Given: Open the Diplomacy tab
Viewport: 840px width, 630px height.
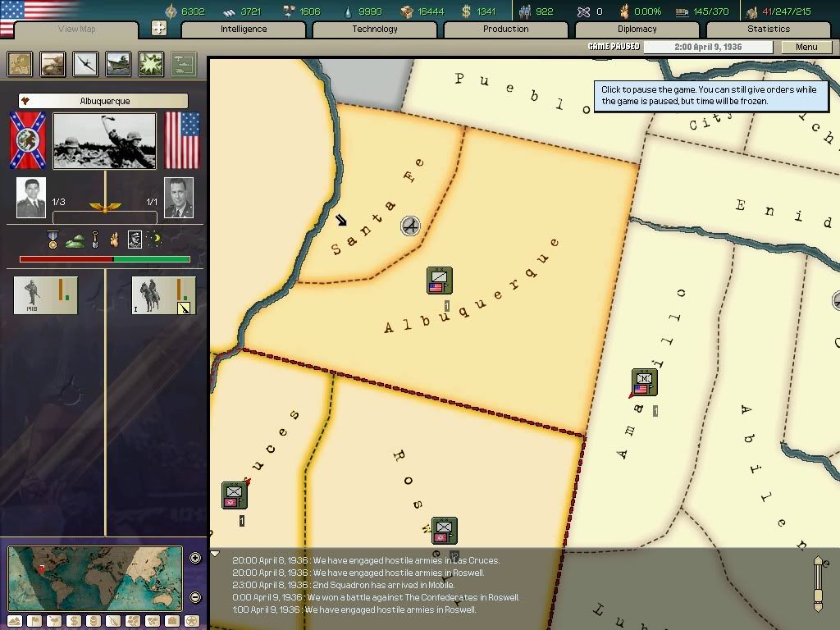Looking at the screenshot, I should point(637,29).
